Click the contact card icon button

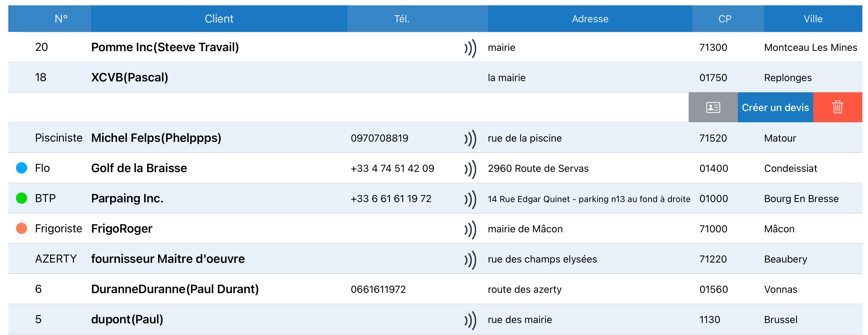click(x=713, y=107)
